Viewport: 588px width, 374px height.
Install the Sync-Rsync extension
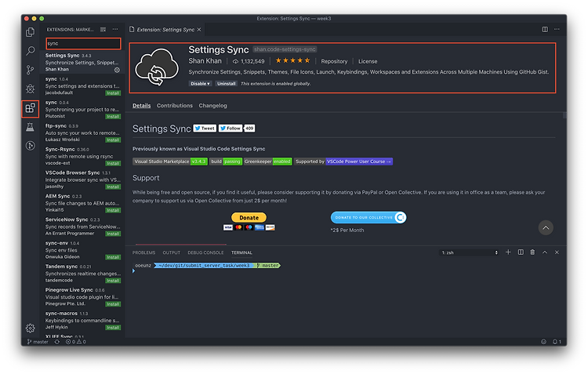[x=112, y=164]
